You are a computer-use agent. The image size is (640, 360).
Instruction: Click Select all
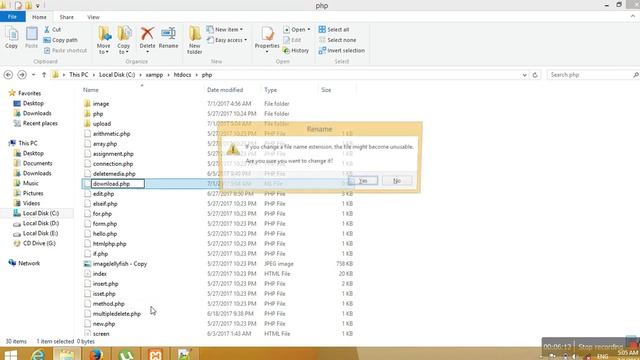[334, 29]
